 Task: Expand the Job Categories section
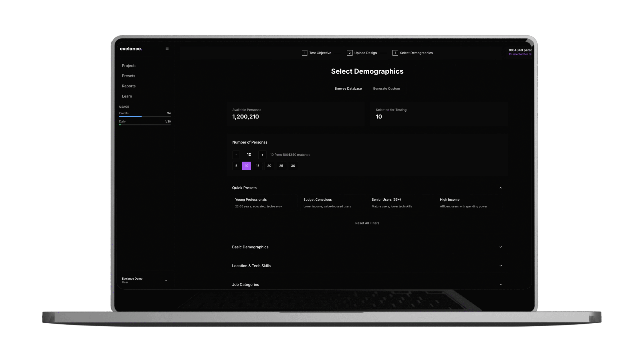500,284
